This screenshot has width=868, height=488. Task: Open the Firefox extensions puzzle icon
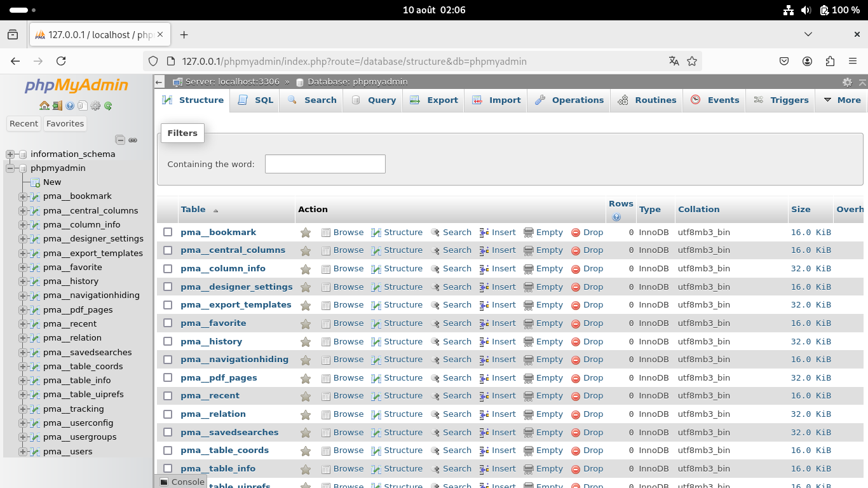(830, 61)
